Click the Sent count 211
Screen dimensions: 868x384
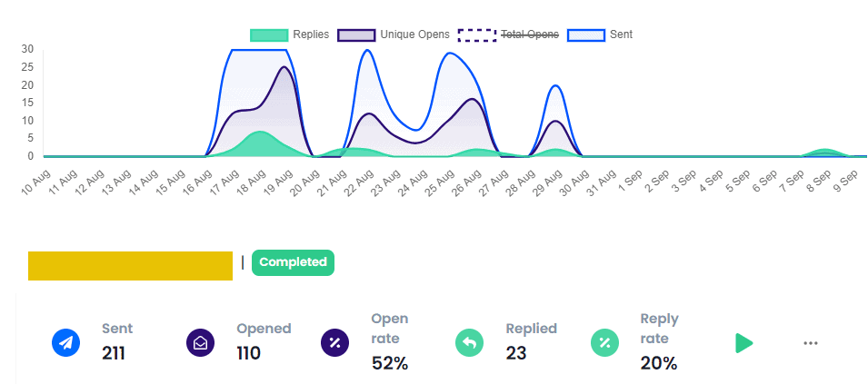pyautogui.click(x=114, y=353)
